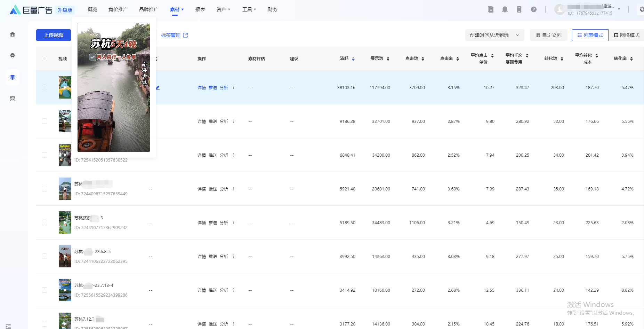Click the mobile phone icon in header

pyautogui.click(x=519, y=9)
